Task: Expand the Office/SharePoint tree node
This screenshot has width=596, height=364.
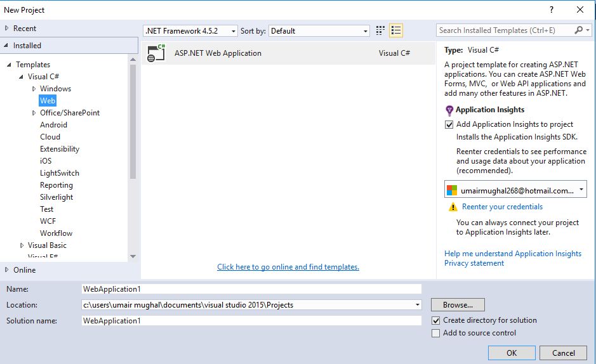Action: pyautogui.click(x=34, y=113)
